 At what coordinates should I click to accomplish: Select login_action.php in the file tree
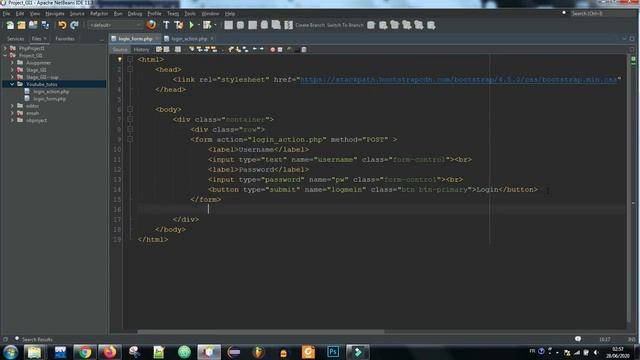[51, 91]
